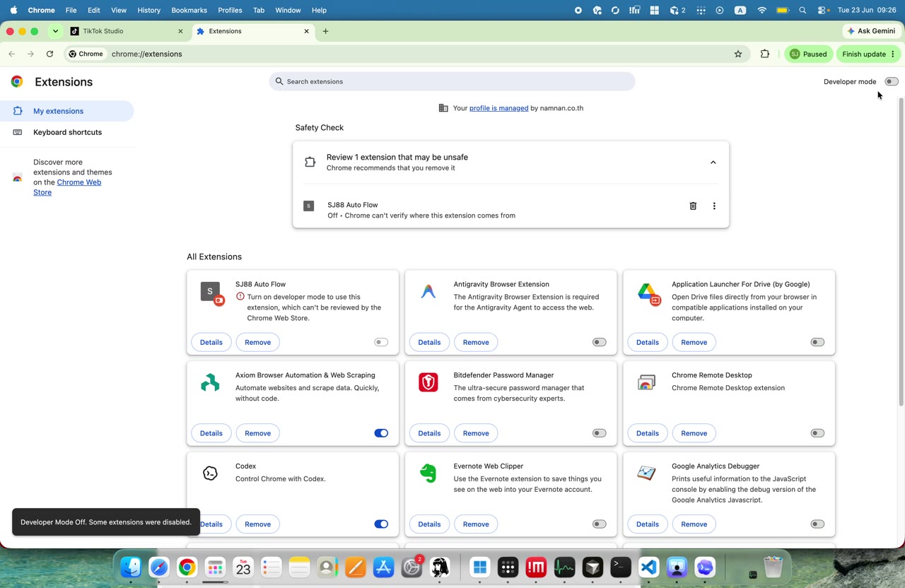Click the Codex extension icon
This screenshot has width=905, height=588.
(x=210, y=474)
